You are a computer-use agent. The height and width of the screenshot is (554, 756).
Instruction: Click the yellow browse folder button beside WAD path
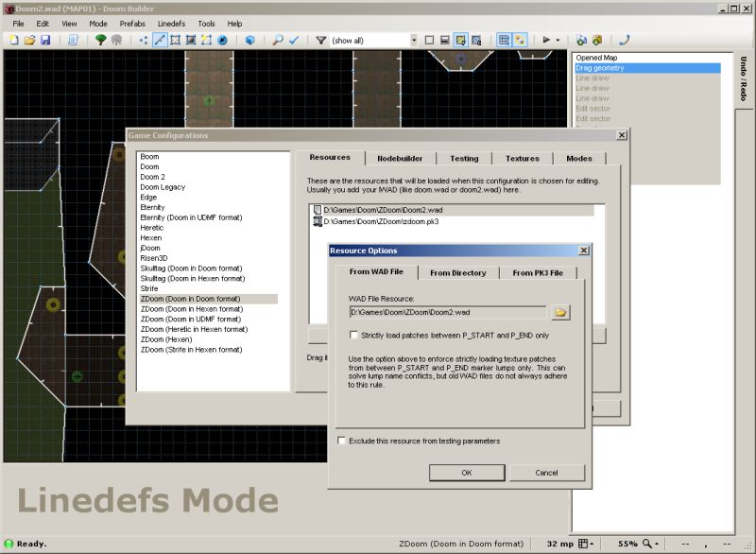(x=560, y=312)
